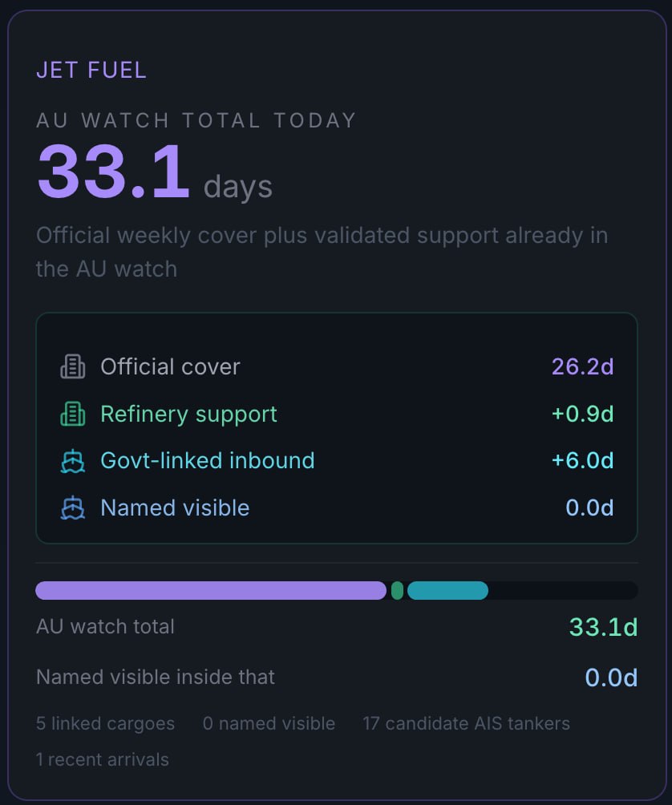
Task: Click the green Refinery support building icon
Action: tap(73, 414)
